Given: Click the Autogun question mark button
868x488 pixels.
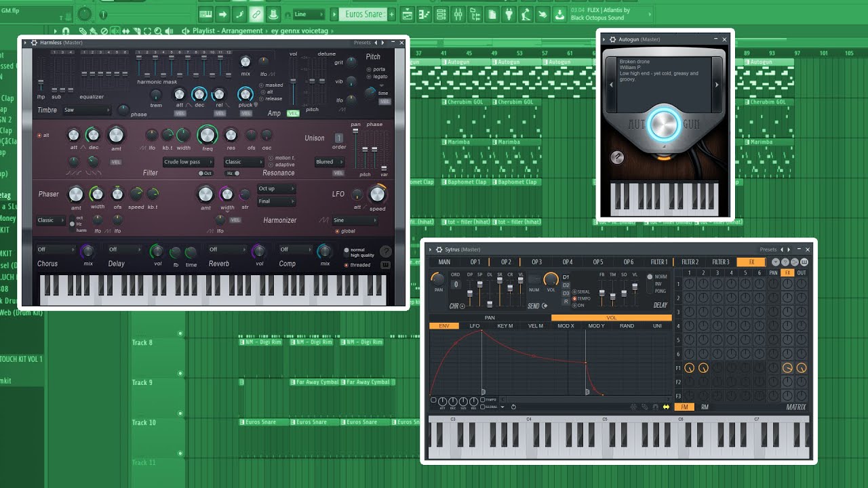Looking at the screenshot, I should coord(617,158).
